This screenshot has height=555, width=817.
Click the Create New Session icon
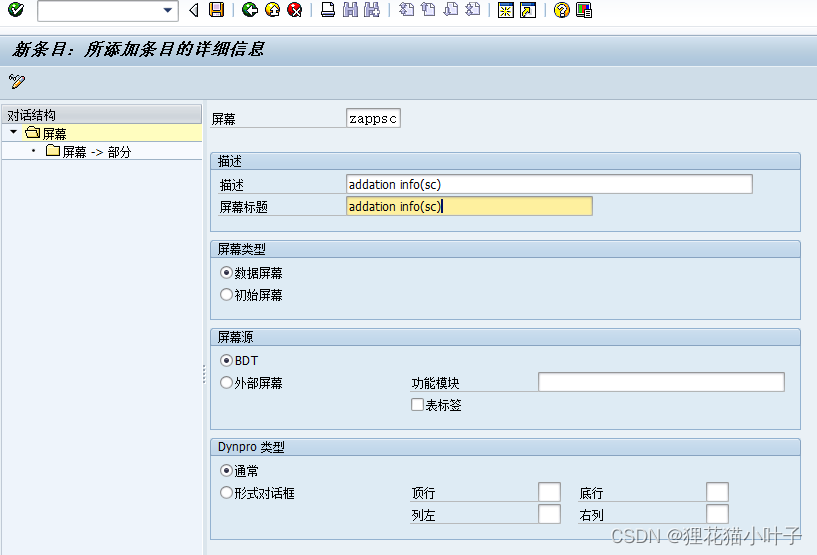pos(505,10)
